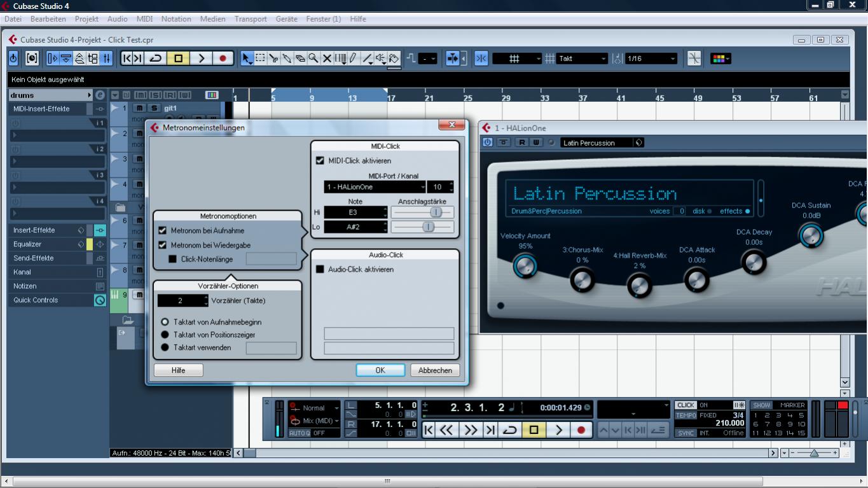The height and width of the screenshot is (488, 868).
Task: Open the color palette selector in toolbar
Action: pos(720,58)
